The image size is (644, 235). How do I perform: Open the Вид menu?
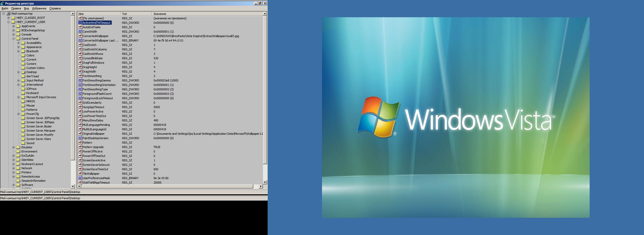click(27, 8)
